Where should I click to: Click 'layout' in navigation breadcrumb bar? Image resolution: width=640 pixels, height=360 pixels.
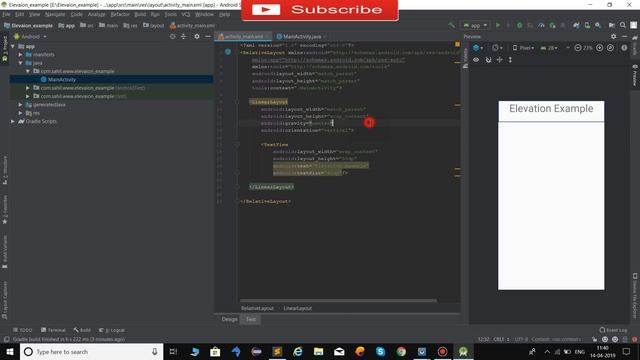pos(153,25)
